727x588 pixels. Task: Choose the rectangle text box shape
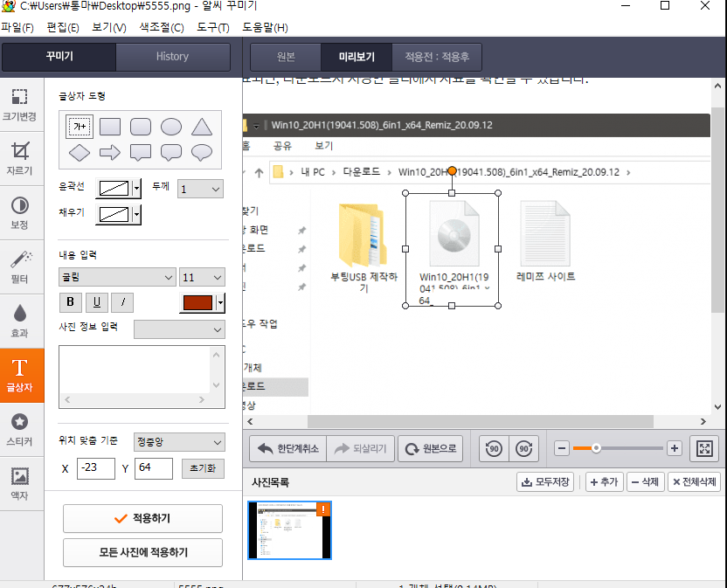110,127
